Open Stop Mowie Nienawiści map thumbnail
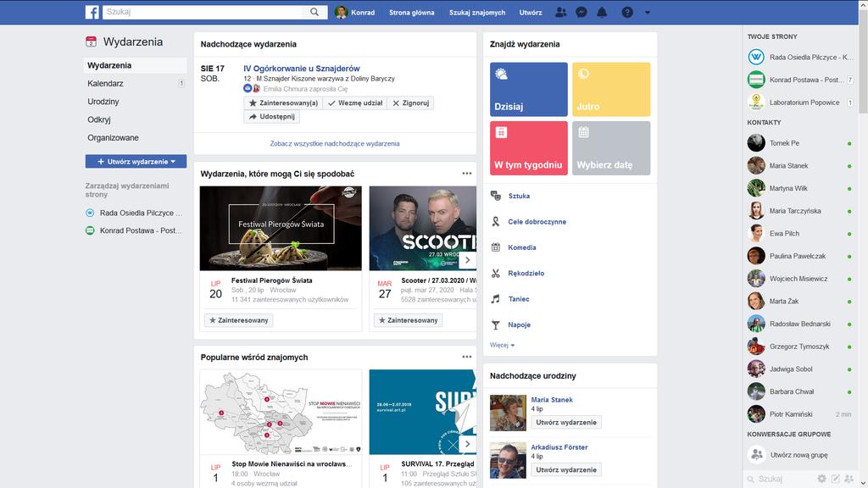This screenshot has height=488, width=868. (281, 413)
